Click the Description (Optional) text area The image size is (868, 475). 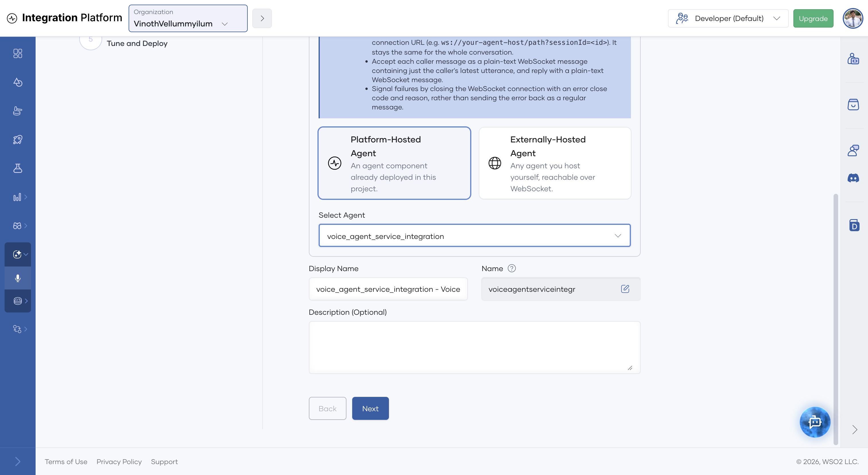click(474, 347)
